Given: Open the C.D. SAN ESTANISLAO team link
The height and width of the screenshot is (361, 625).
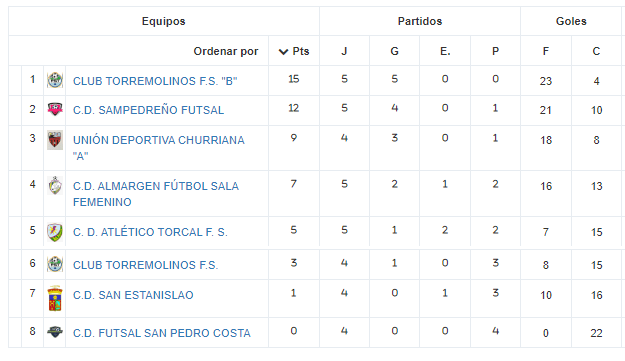Looking at the screenshot, I should [x=133, y=295].
